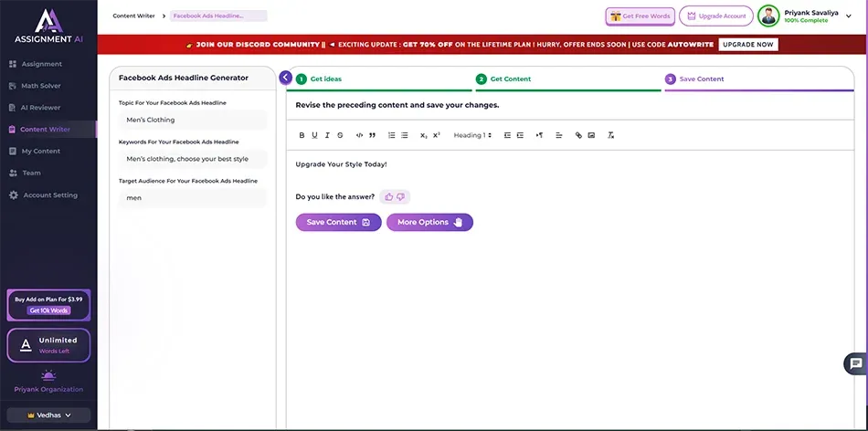868x431 pixels.
Task: Click the Upgrade Now banner button
Action: click(x=748, y=44)
